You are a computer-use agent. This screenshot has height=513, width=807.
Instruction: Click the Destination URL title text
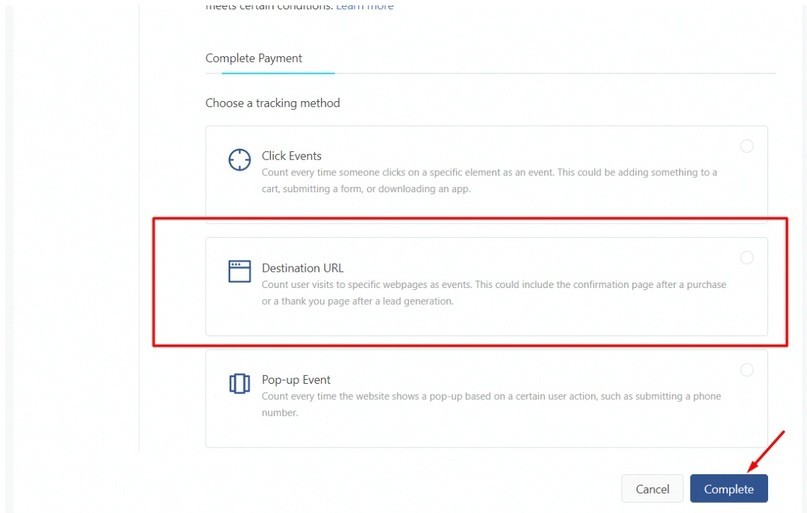pyautogui.click(x=303, y=268)
